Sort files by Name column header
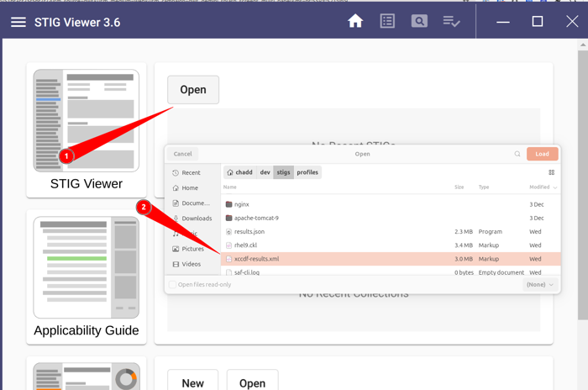The height and width of the screenshot is (390, 588). (x=230, y=187)
